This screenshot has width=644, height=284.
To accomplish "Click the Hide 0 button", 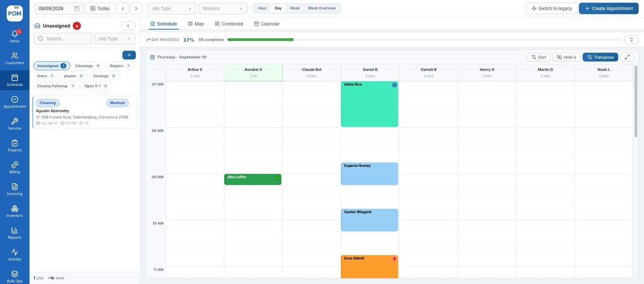I will pos(566,57).
